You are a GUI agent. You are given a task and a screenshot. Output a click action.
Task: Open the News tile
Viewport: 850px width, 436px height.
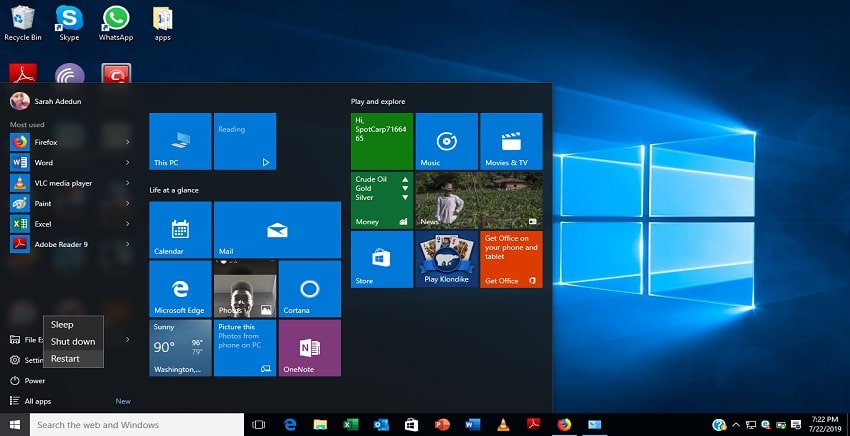pyautogui.click(x=479, y=200)
